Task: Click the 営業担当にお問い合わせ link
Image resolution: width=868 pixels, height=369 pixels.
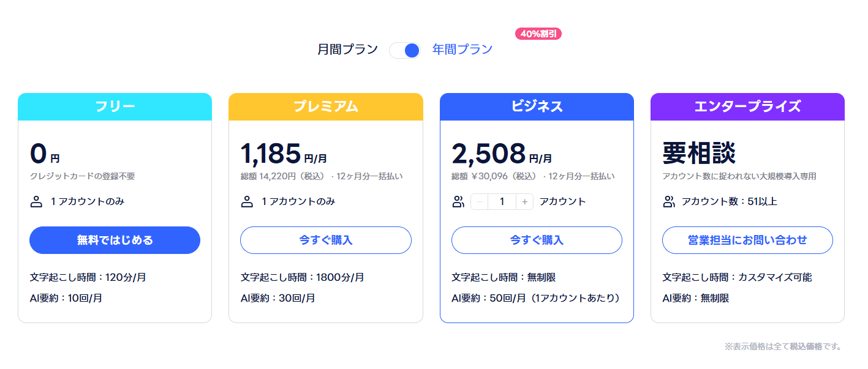Action: pos(747,240)
